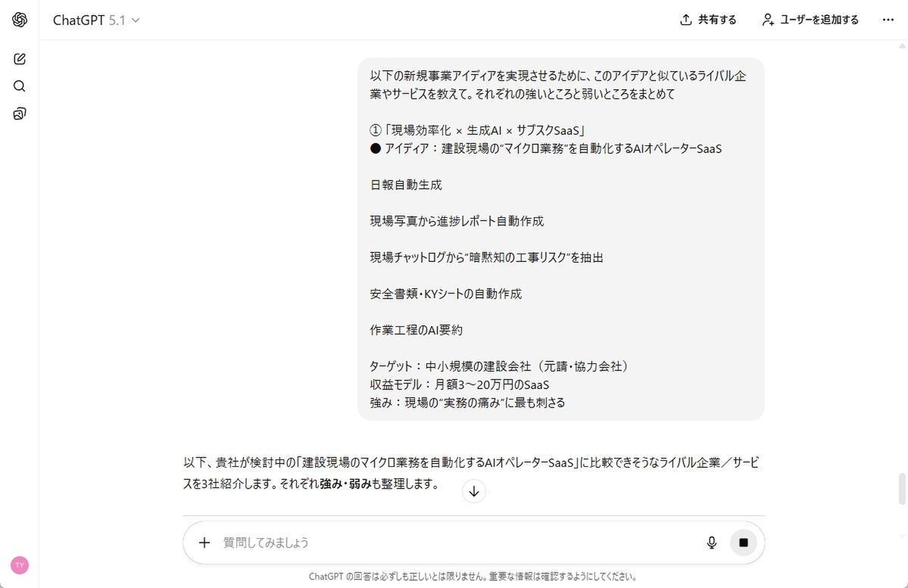Expand the ChatGPT 5.1 model selector
The width and height of the screenshot is (908, 588).
96,20
